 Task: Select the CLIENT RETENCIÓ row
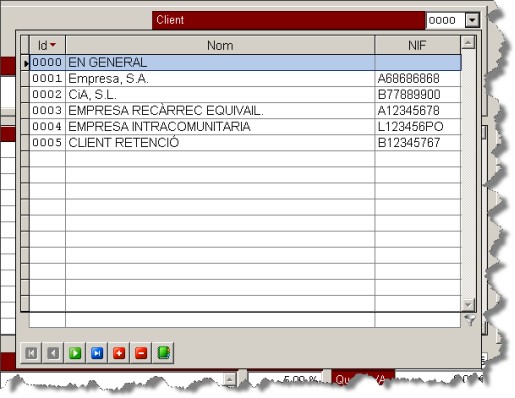(245, 143)
